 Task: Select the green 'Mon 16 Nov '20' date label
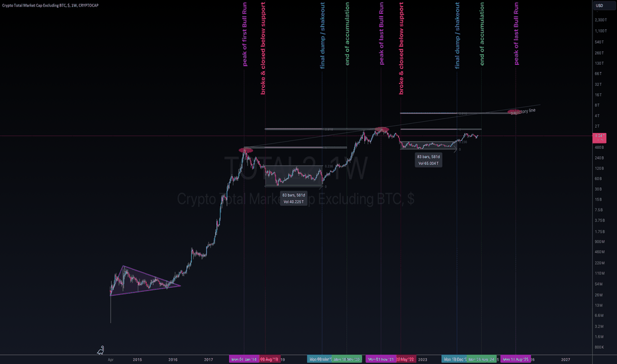[347, 359]
